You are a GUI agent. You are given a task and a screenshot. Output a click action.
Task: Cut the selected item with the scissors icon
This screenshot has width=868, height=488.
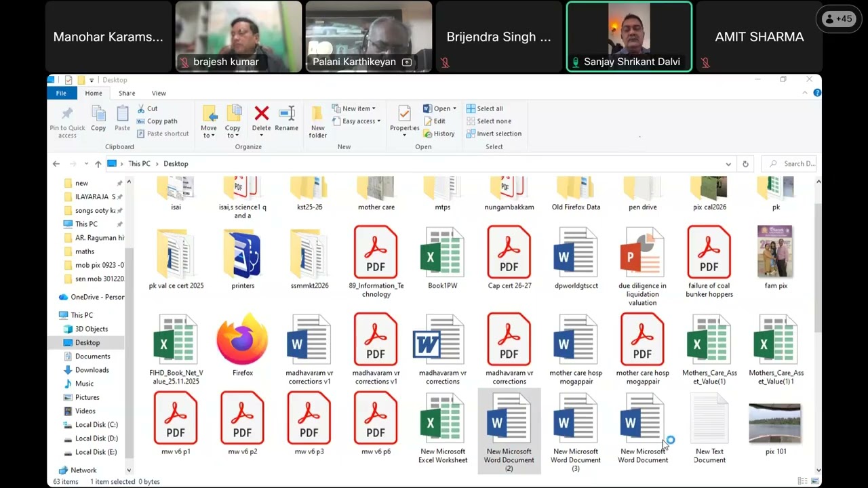pyautogui.click(x=147, y=108)
